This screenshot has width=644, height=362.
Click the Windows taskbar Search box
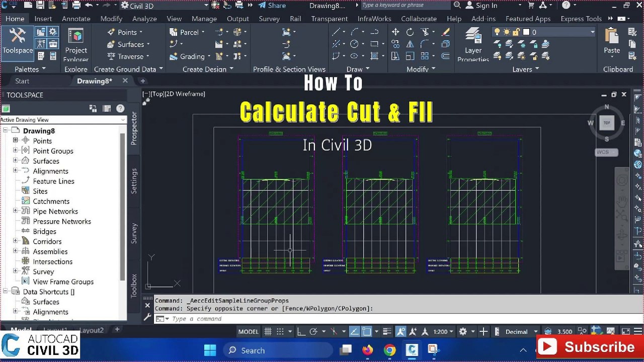pyautogui.click(x=278, y=350)
